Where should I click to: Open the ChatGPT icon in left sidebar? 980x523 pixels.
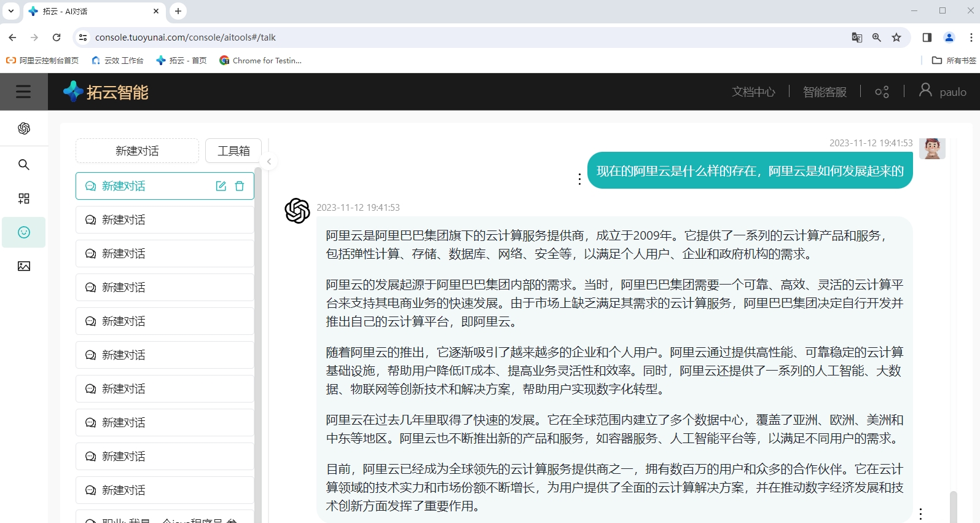[x=24, y=128]
